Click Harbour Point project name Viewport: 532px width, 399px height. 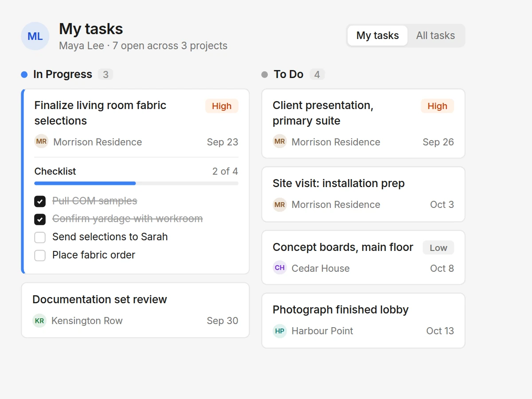click(x=322, y=331)
